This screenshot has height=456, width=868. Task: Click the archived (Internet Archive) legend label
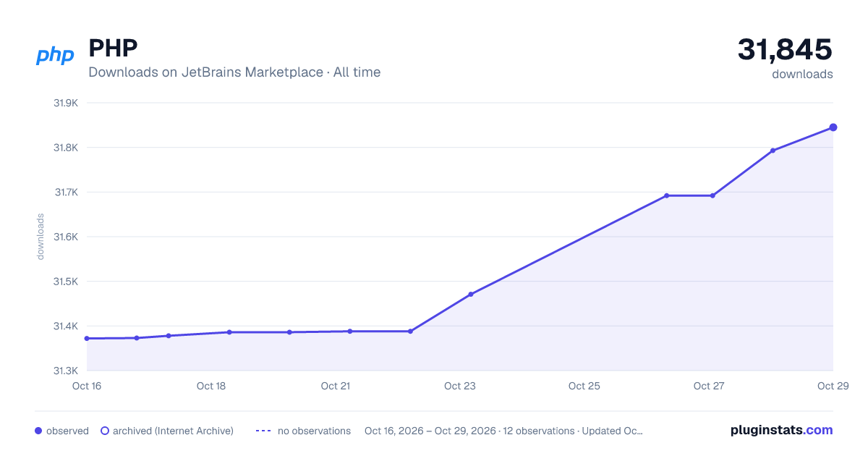pos(173,431)
